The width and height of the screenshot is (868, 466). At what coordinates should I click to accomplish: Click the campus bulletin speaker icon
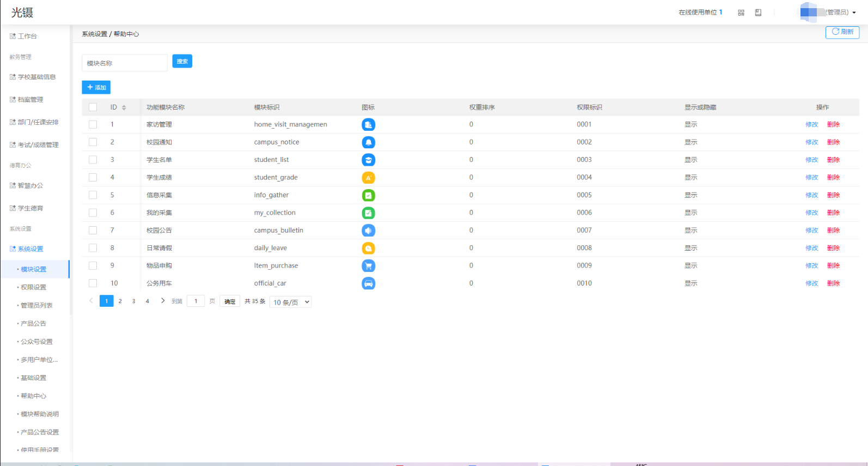point(369,231)
